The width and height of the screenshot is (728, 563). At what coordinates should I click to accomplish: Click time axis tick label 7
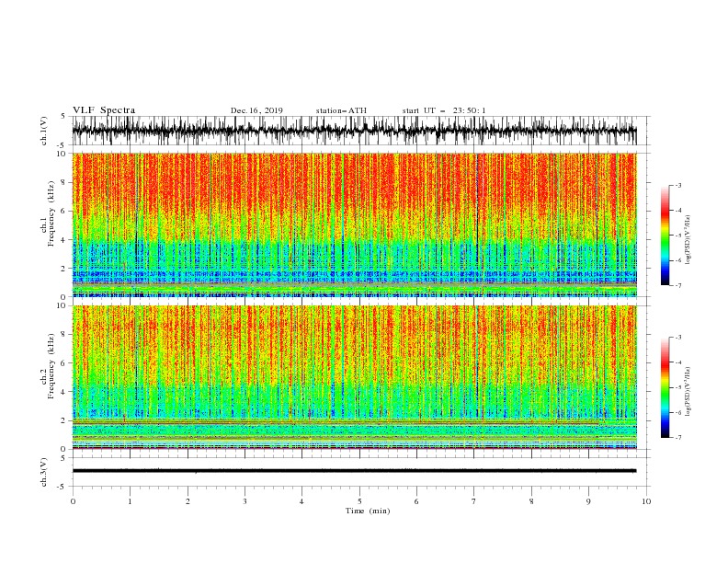point(474,501)
